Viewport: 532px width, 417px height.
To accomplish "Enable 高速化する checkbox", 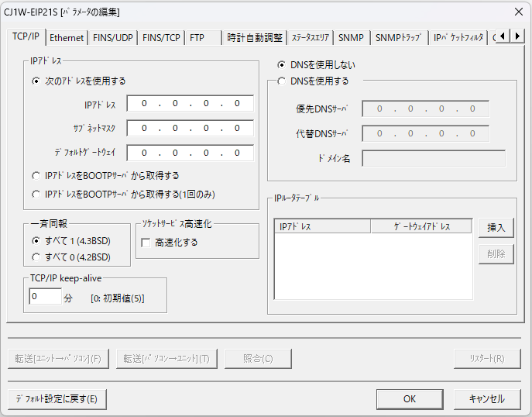I will click(170, 243).
